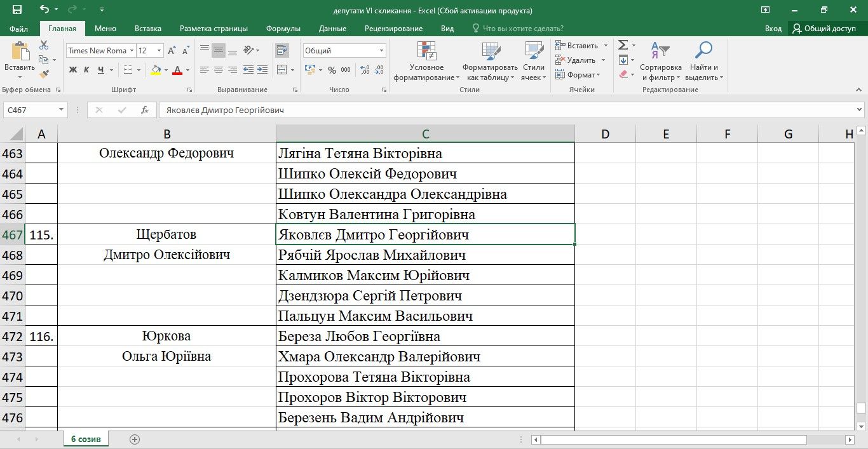
Task: Save the workbook with the floppy disk icon
Action: pyautogui.click(x=17, y=10)
